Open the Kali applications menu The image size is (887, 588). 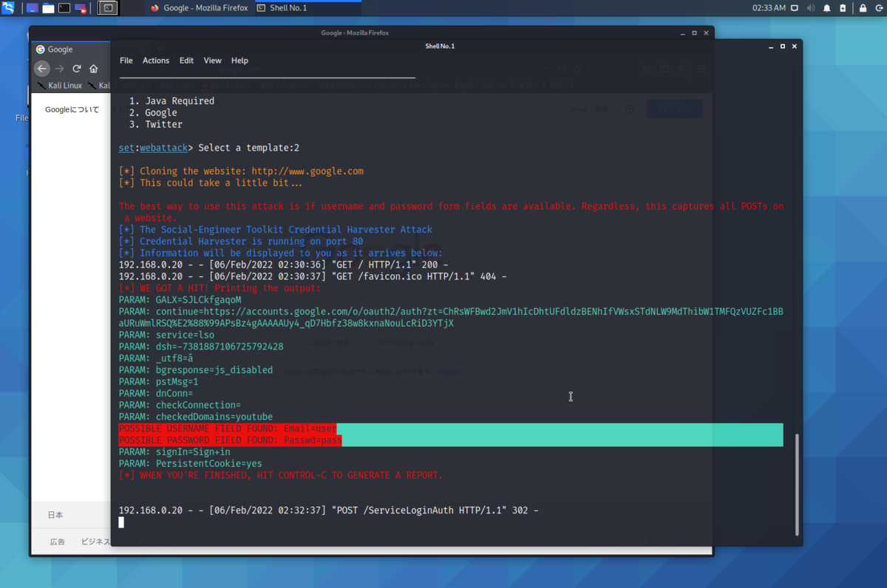pos(8,8)
